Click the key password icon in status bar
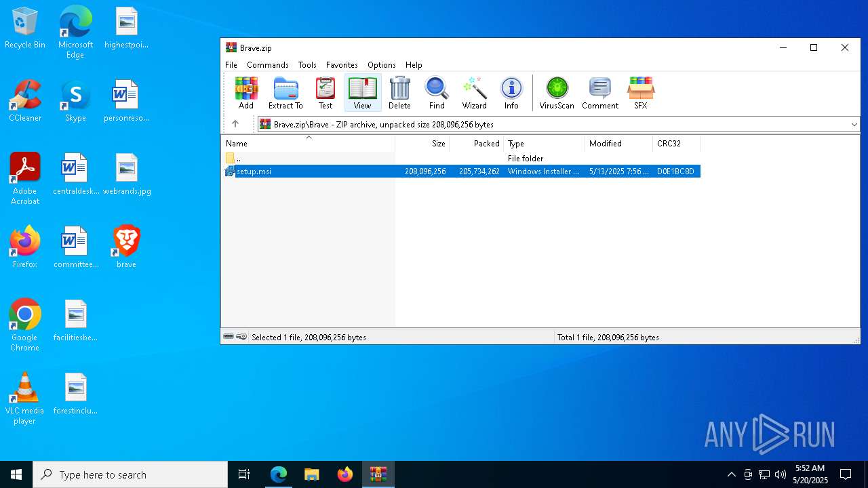The height and width of the screenshot is (488, 868). [241, 337]
